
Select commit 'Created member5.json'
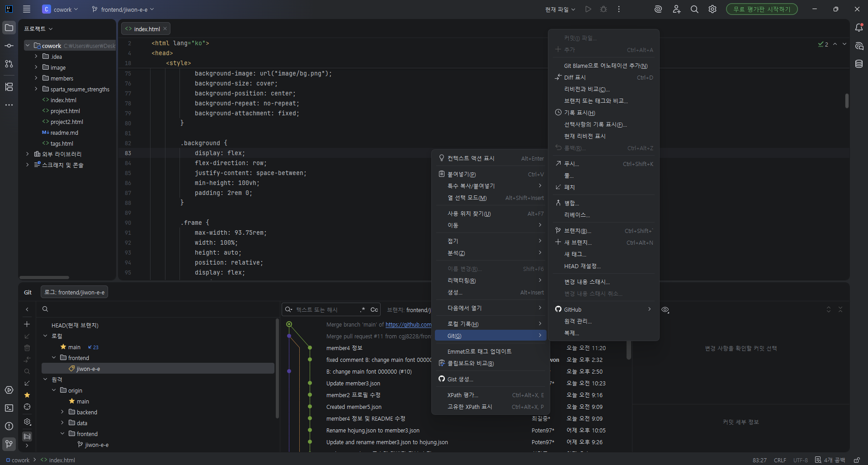pyautogui.click(x=354, y=407)
